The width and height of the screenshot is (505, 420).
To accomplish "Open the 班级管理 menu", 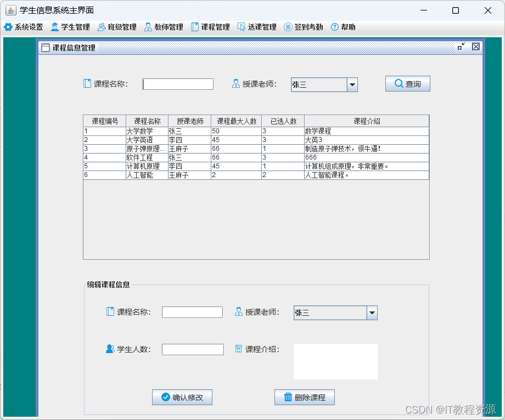I will [x=117, y=27].
